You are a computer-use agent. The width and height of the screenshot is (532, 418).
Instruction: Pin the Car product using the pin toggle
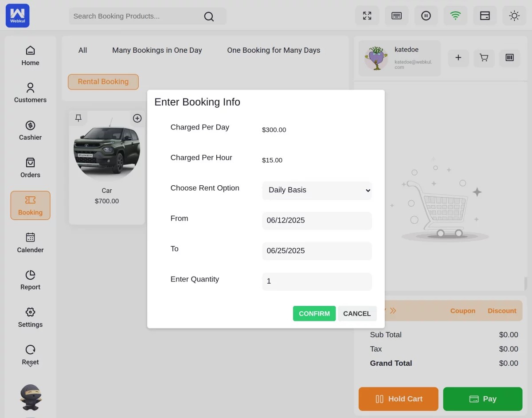[x=78, y=118]
